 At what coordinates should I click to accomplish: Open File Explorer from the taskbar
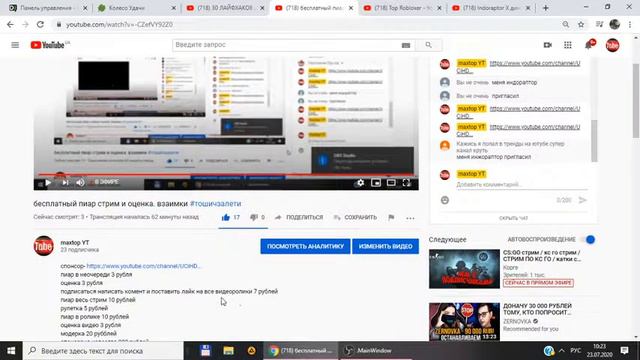[228, 351]
